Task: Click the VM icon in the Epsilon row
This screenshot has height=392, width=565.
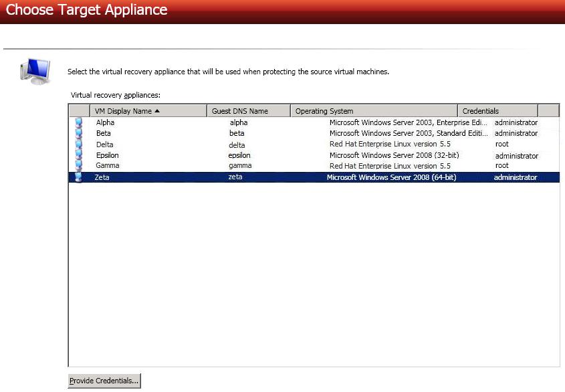Action: click(78, 155)
